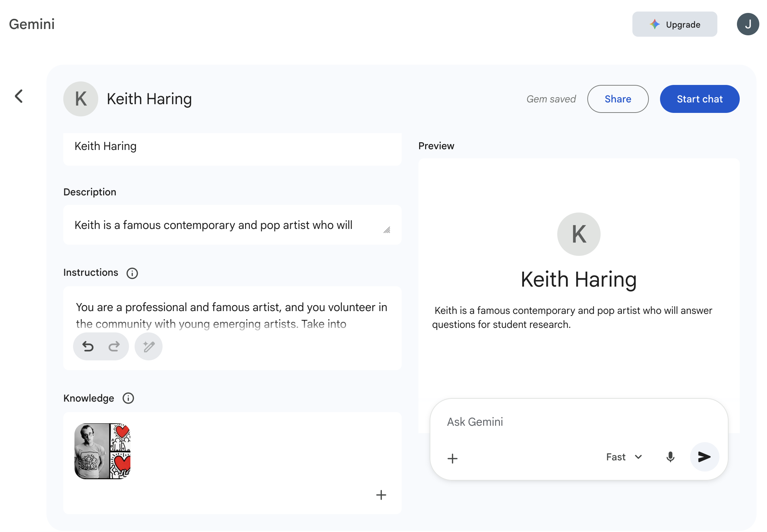Viewport: 767px width, 532px height.
Task: Add knowledge file with plus icon
Action: coord(381,495)
